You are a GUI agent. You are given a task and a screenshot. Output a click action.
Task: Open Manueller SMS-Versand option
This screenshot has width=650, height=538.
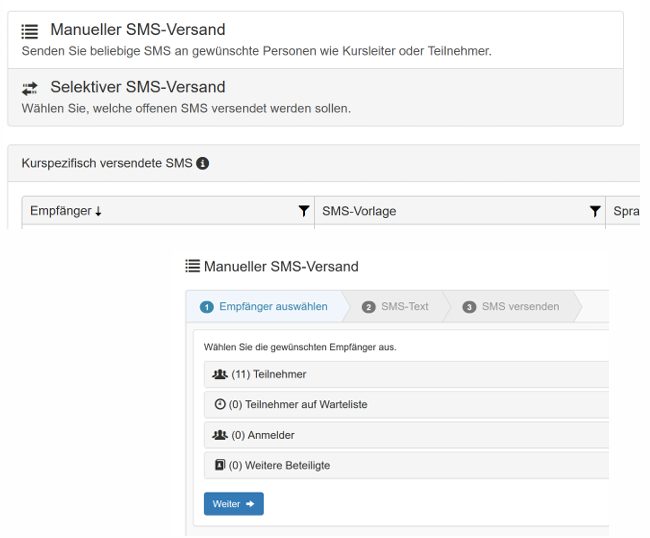(138, 30)
